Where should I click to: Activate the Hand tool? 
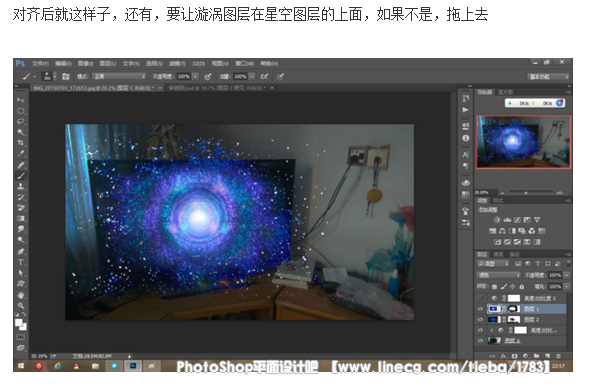pyautogui.click(x=21, y=295)
